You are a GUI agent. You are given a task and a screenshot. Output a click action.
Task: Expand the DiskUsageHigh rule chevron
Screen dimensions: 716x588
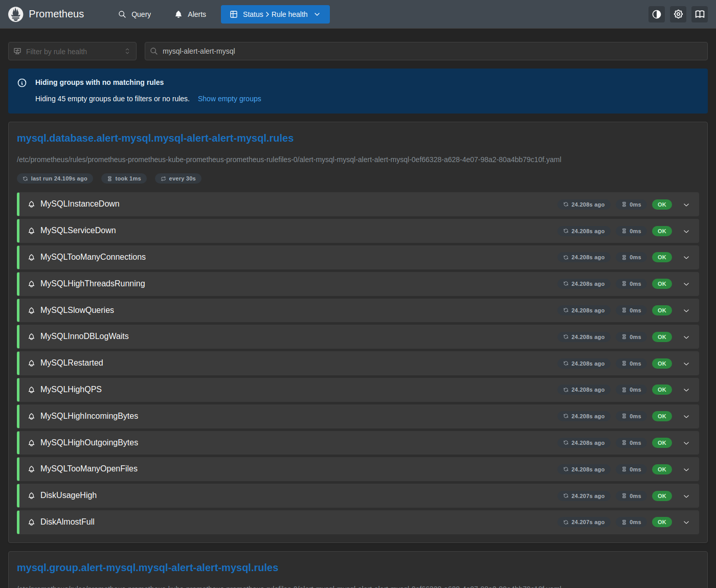click(686, 496)
